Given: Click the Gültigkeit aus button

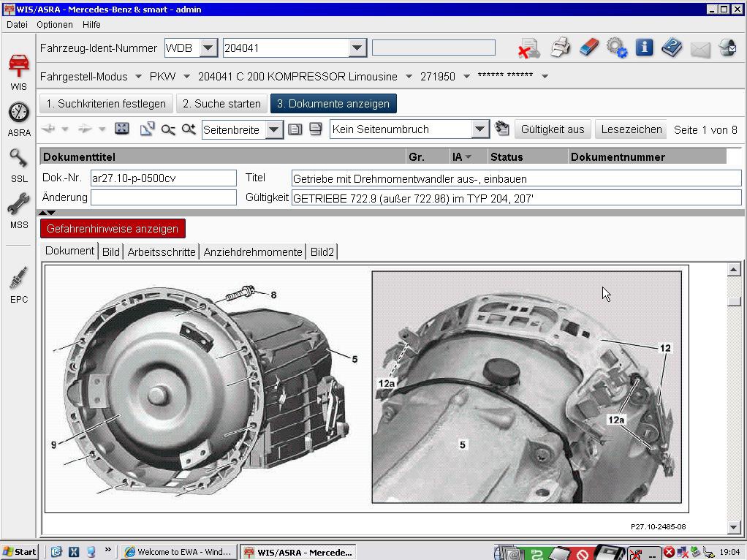Looking at the screenshot, I should (553, 129).
